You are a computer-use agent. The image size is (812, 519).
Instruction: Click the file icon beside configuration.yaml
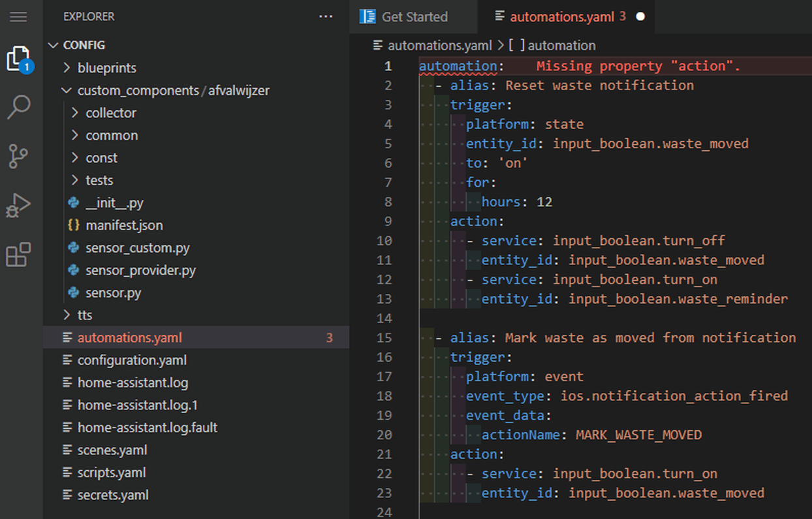67,360
